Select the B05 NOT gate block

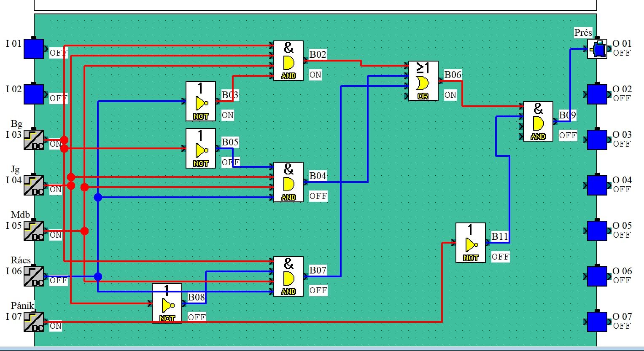tap(201, 148)
